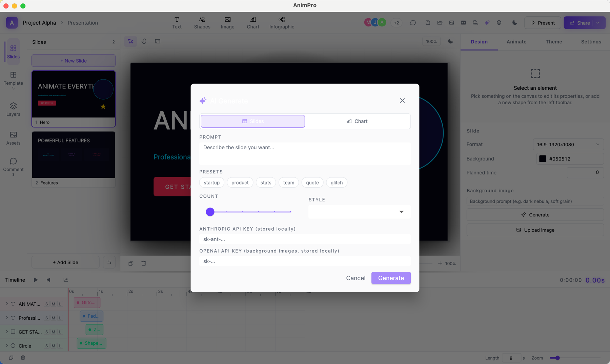Click the slide prompt text area
The height and width of the screenshot is (364, 610).
[305, 153]
